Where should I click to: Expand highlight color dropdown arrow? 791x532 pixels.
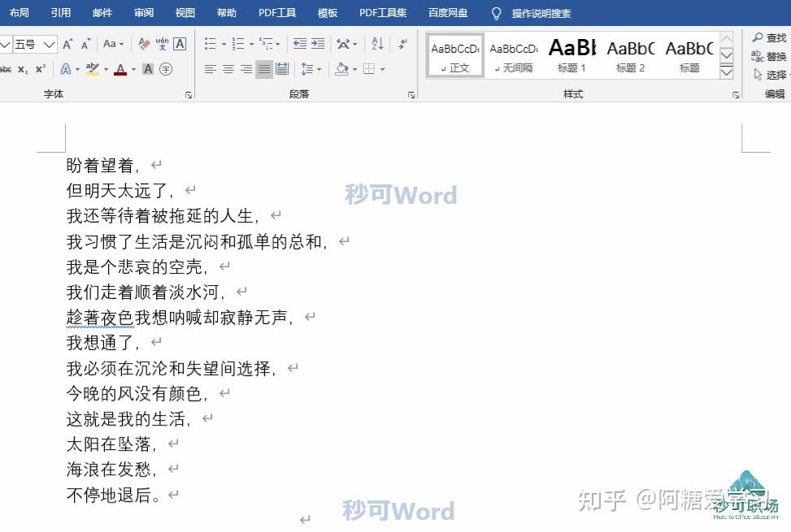(x=106, y=70)
